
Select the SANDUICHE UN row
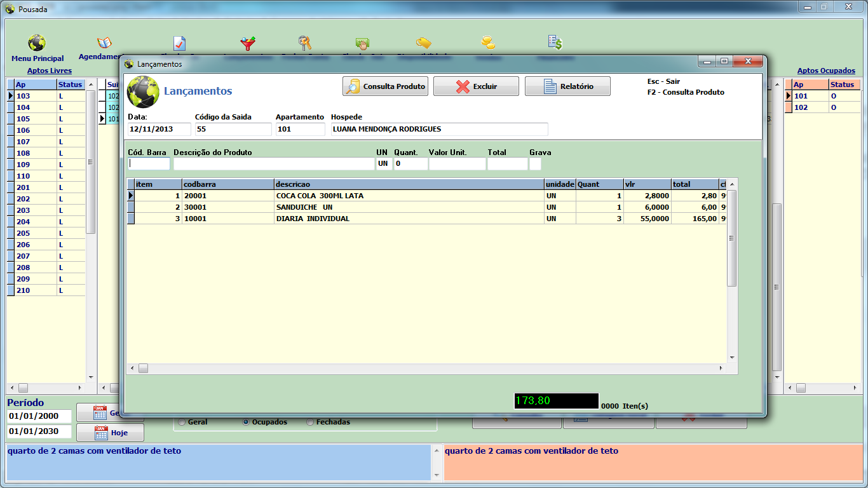[x=427, y=207]
